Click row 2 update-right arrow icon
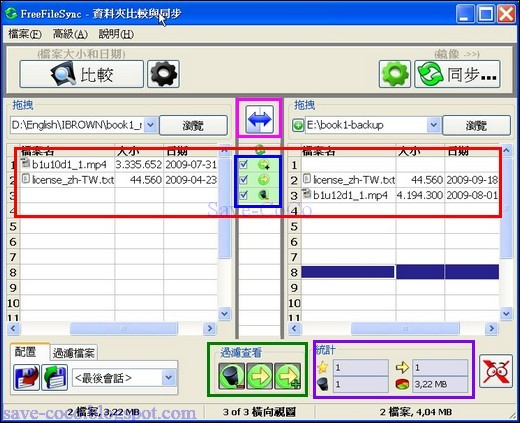 [263, 180]
